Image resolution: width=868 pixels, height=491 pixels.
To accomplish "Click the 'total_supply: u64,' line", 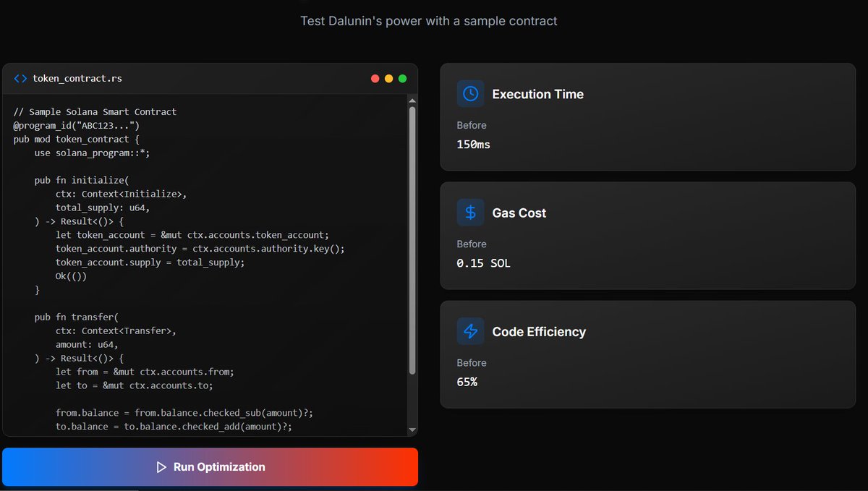I will (x=103, y=208).
